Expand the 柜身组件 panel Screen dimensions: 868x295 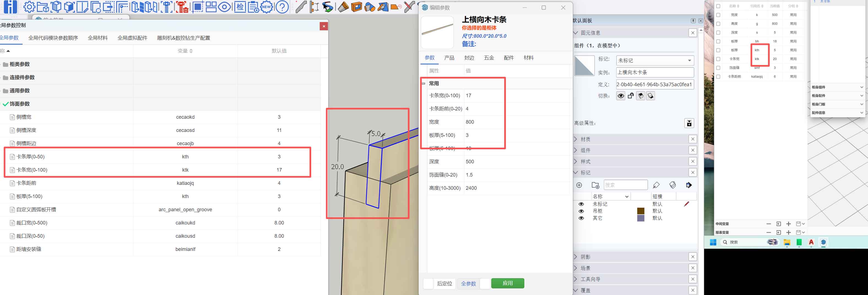(x=837, y=87)
